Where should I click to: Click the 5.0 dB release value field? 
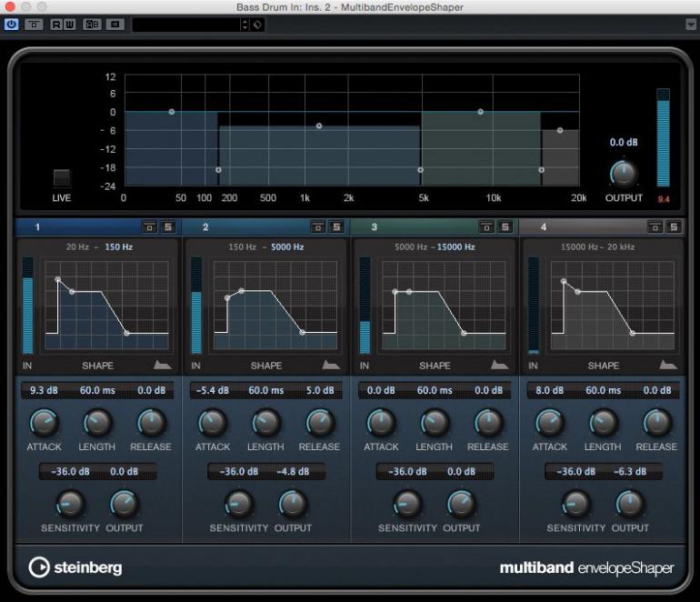pyautogui.click(x=320, y=390)
